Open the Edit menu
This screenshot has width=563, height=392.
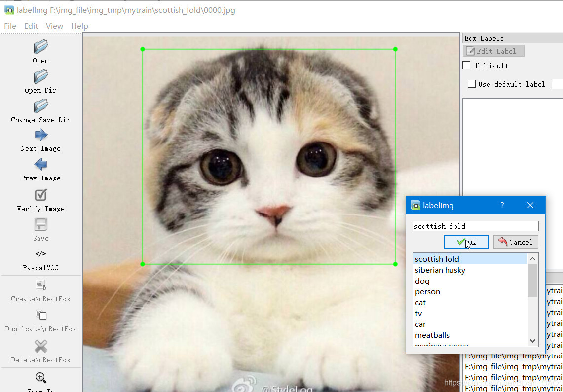pos(31,26)
